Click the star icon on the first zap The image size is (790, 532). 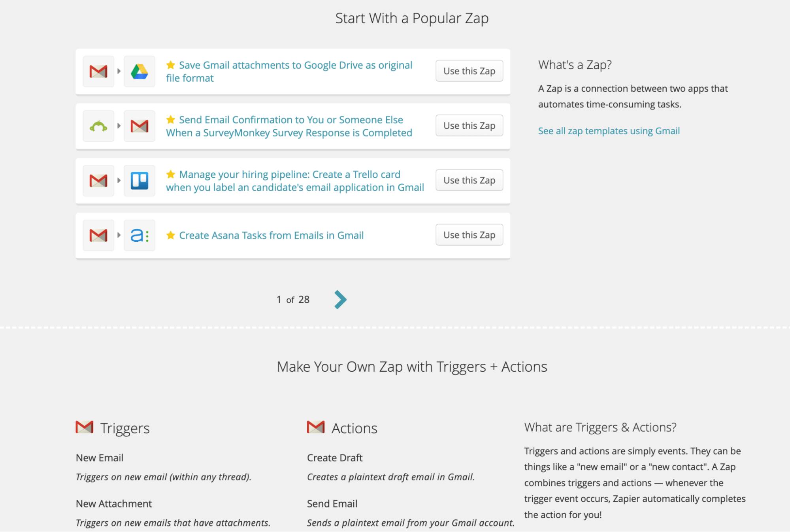click(170, 64)
